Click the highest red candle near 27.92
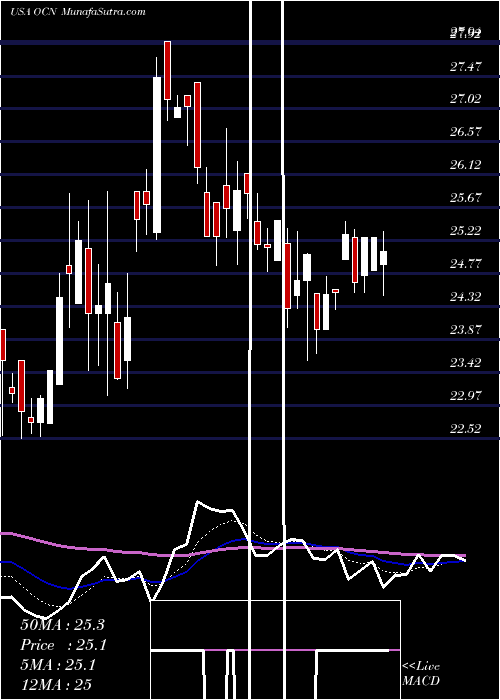 coord(167,70)
